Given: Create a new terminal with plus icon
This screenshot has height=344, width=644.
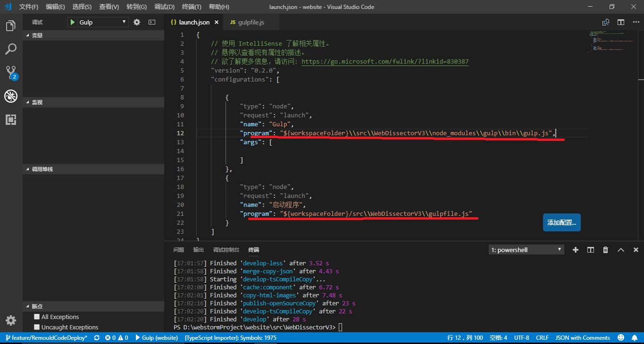Looking at the screenshot, I should coord(575,250).
